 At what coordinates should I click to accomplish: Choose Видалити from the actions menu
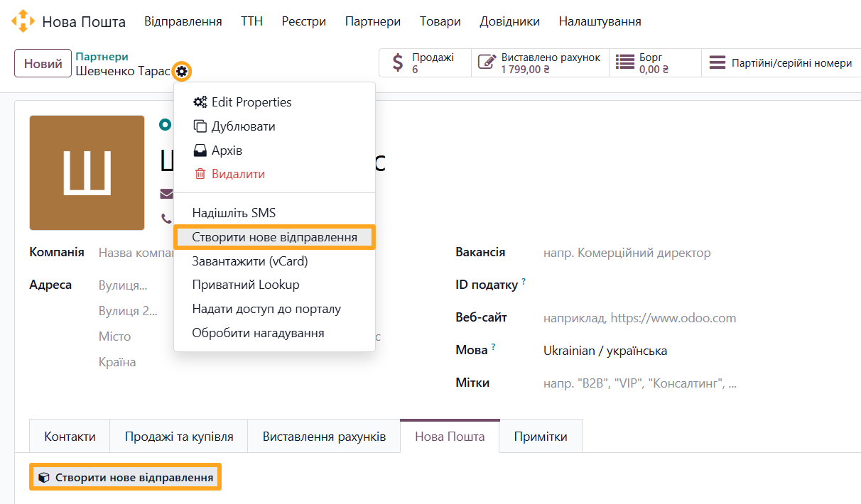[x=274, y=174]
